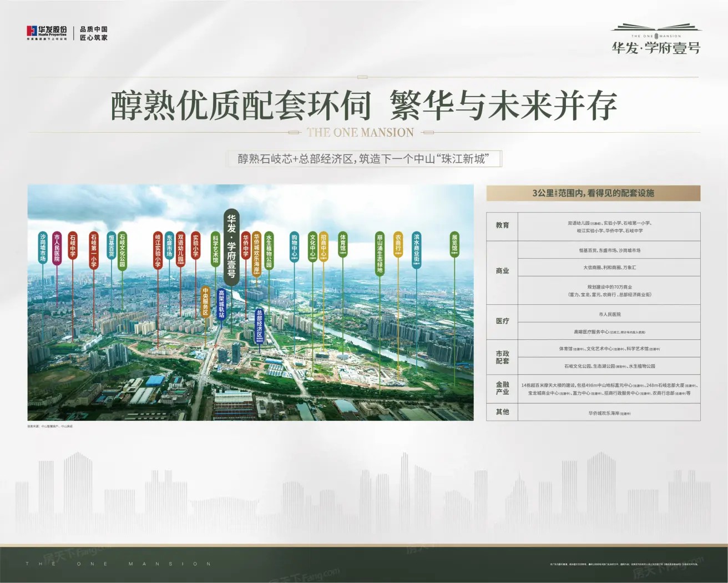Click the 华发股份 Huafa Properties logo

click(x=47, y=33)
